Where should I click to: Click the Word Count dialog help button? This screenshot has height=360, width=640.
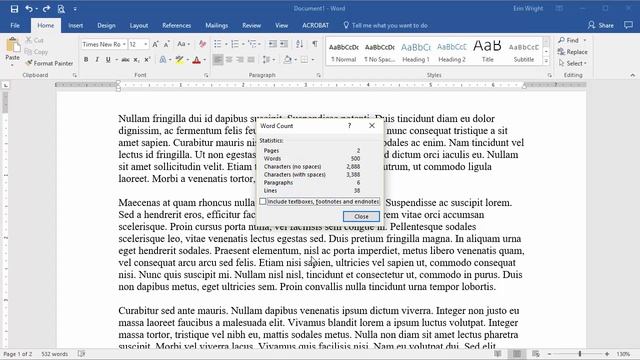pyautogui.click(x=349, y=126)
